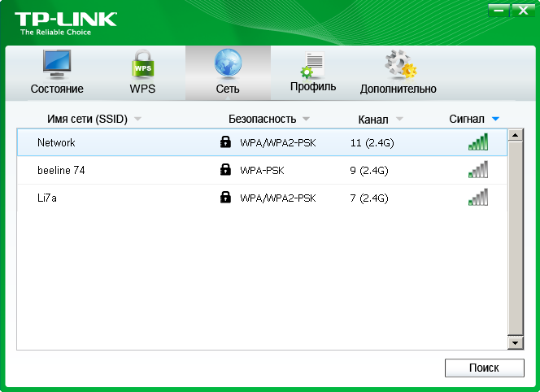Click WPA-PSK security text
Image resolution: width=540 pixels, height=392 pixels.
click(262, 170)
